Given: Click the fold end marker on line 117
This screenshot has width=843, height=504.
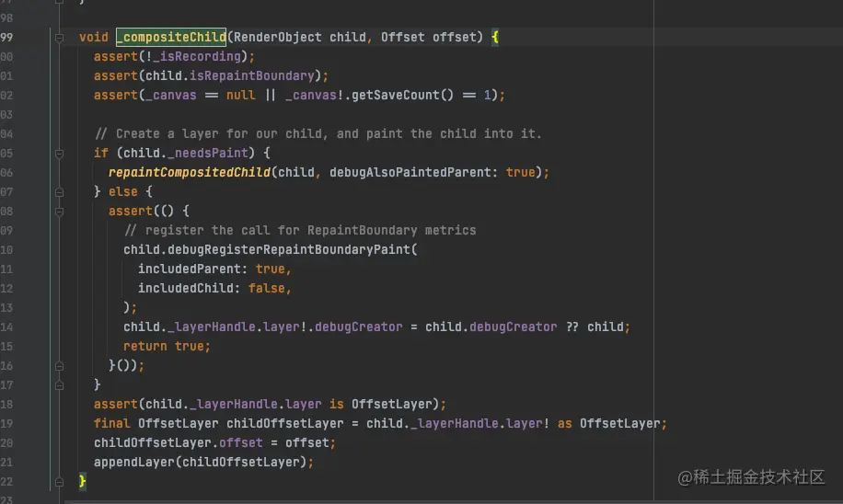Looking at the screenshot, I should 59,385.
